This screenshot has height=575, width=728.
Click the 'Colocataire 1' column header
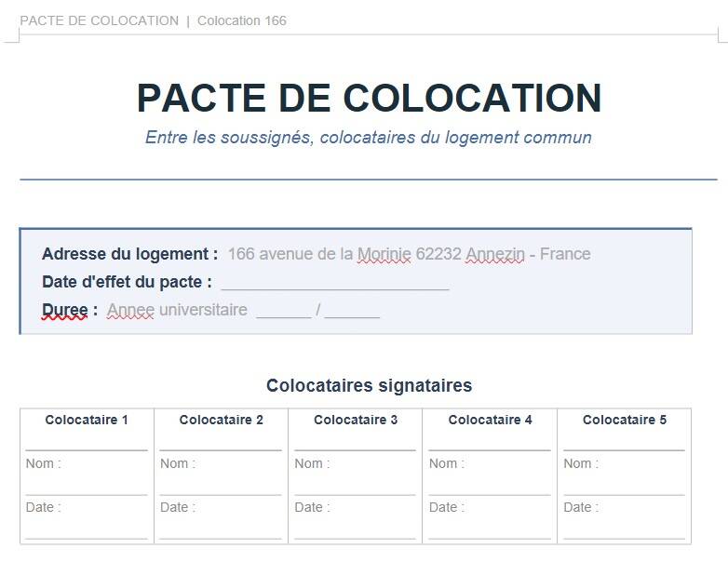tap(87, 420)
